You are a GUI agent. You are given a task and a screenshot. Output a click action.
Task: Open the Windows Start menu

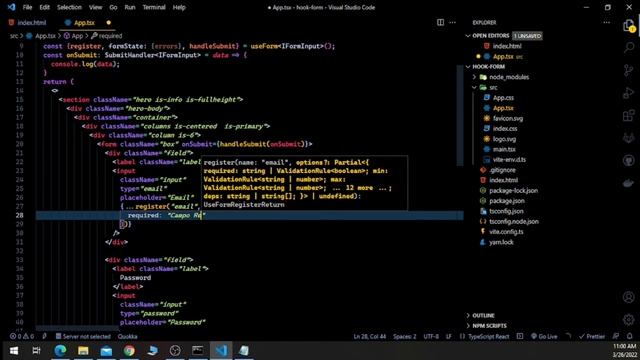pos(14,351)
